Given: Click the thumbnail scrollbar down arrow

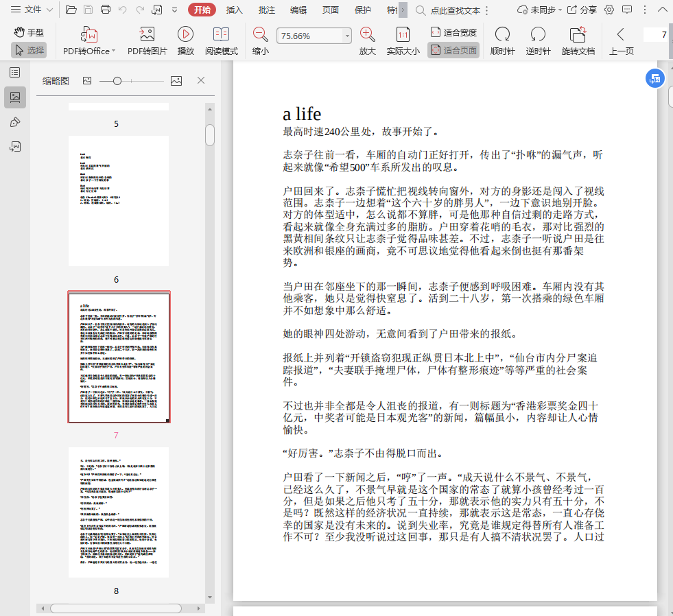Looking at the screenshot, I should pyautogui.click(x=210, y=597).
